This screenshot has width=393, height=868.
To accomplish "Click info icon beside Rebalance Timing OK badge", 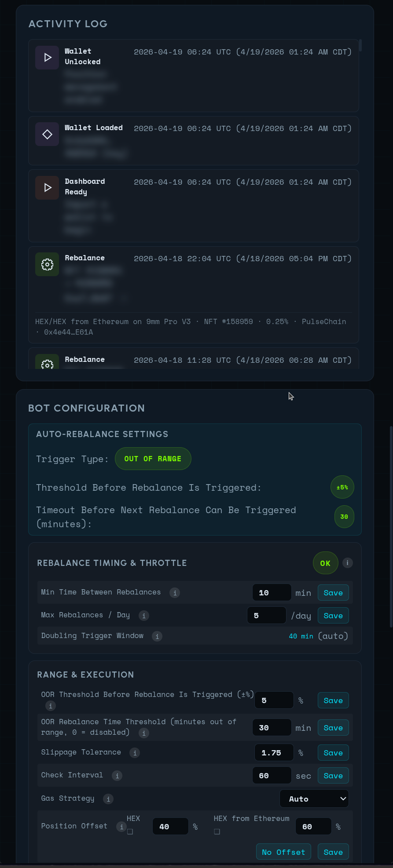I will pyautogui.click(x=347, y=563).
